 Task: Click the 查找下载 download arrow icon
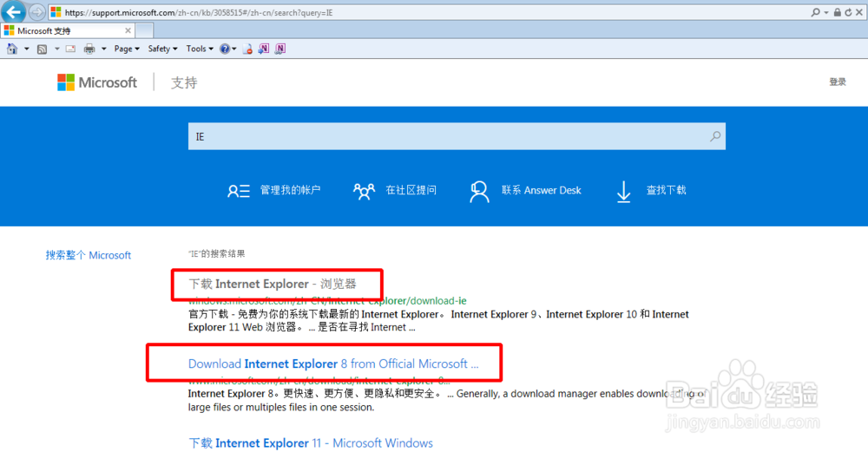(624, 192)
